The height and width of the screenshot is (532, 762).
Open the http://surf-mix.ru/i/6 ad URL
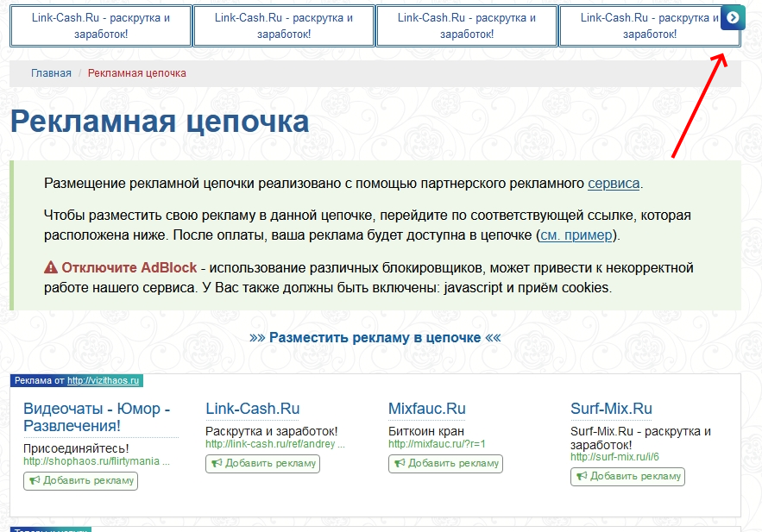(x=614, y=457)
